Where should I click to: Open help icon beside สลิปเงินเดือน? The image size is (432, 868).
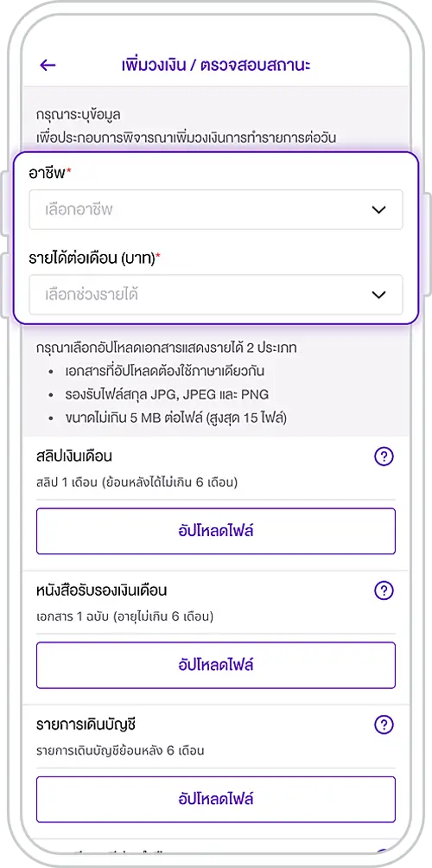click(384, 457)
